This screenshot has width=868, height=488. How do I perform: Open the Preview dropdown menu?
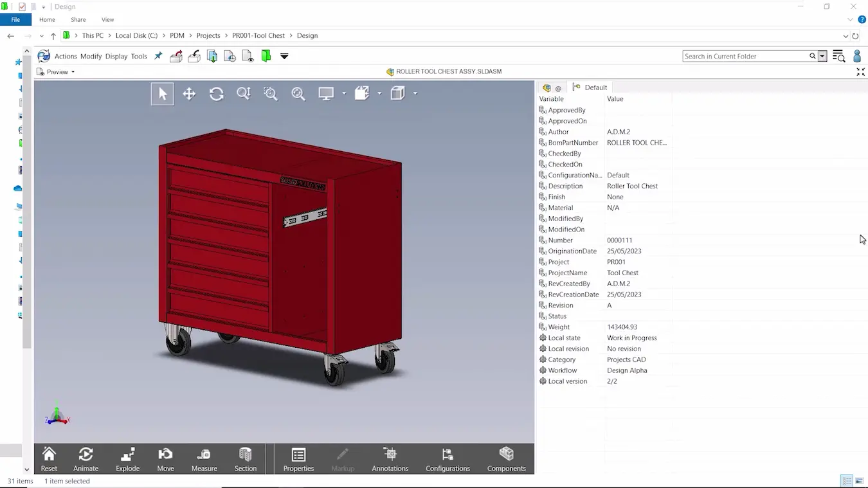pyautogui.click(x=55, y=71)
